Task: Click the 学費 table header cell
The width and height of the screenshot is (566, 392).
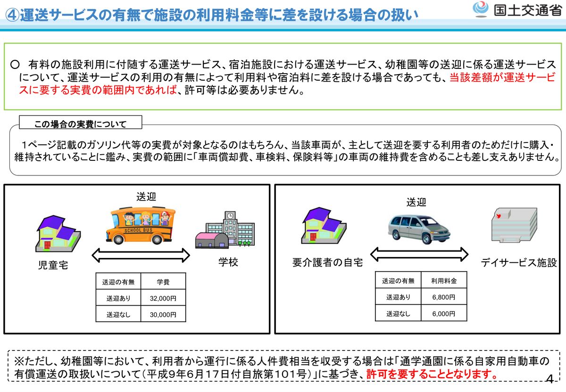Action: coord(163,282)
